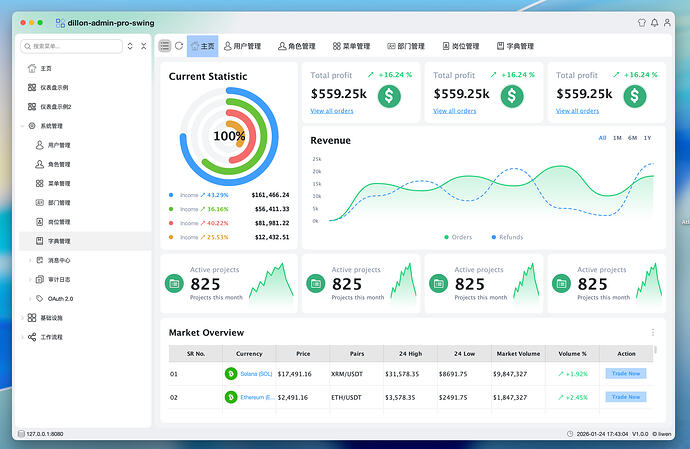Open the Market Overview three-dot menu

653,332
